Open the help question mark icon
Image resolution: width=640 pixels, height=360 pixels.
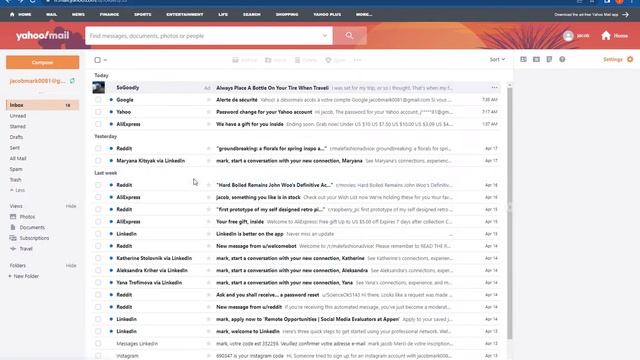[562, 59]
